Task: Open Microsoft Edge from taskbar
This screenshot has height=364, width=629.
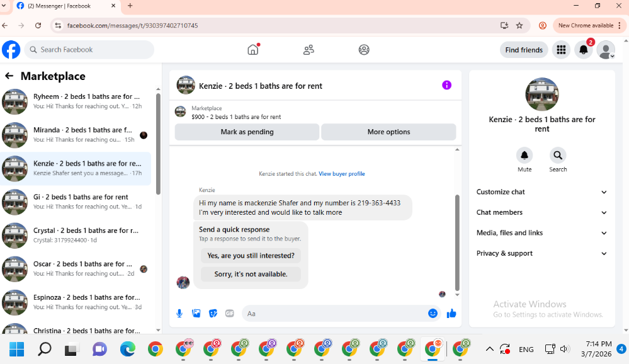Action: (x=128, y=349)
